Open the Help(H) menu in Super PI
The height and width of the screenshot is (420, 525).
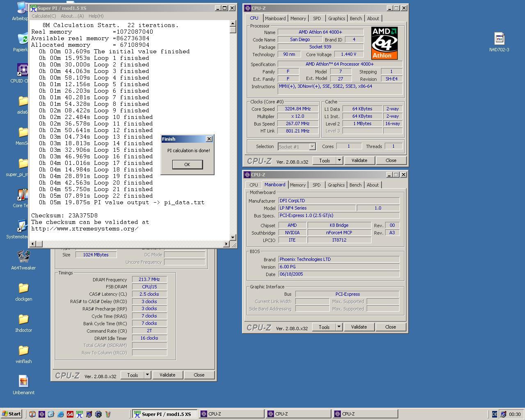(x=96, y=16)
